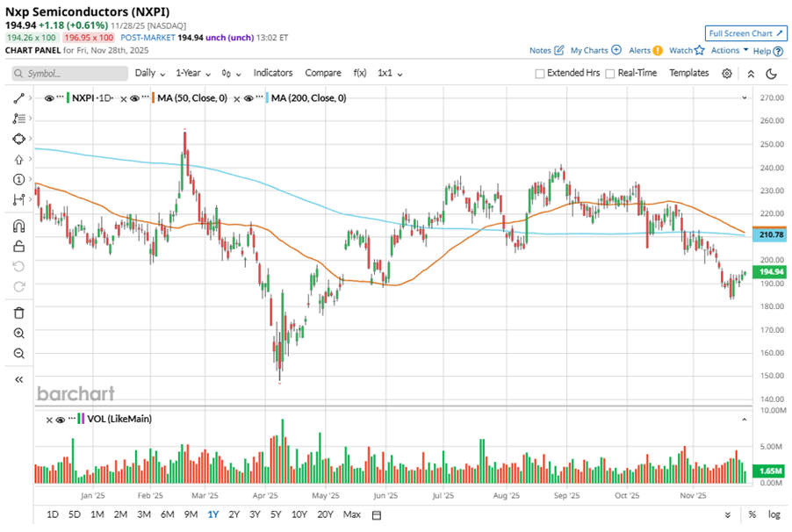Select the 3M range tab

[144, 514]
